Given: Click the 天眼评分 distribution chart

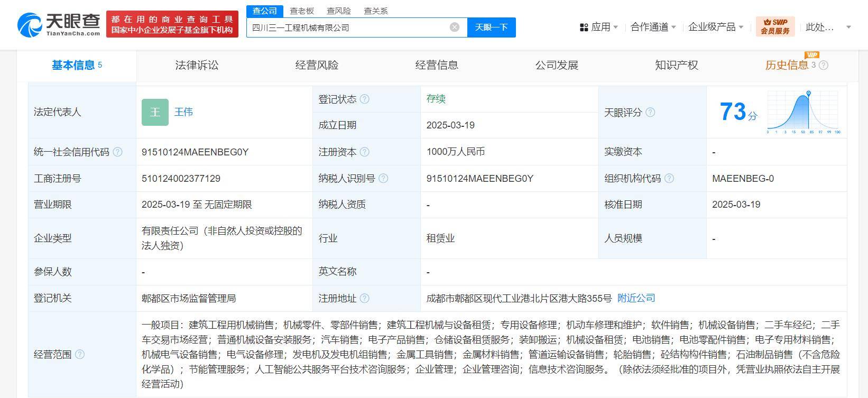Looking at the screenshot, I should (x=804, y=112).
